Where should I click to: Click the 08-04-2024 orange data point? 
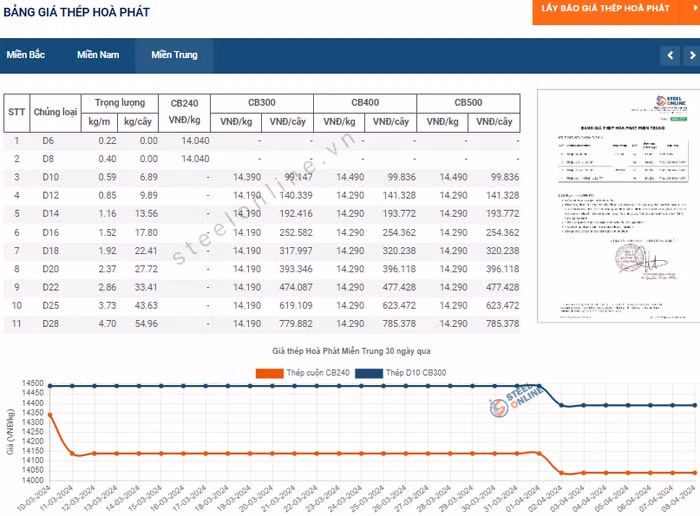pyautogui.click(x=695, y=473)
